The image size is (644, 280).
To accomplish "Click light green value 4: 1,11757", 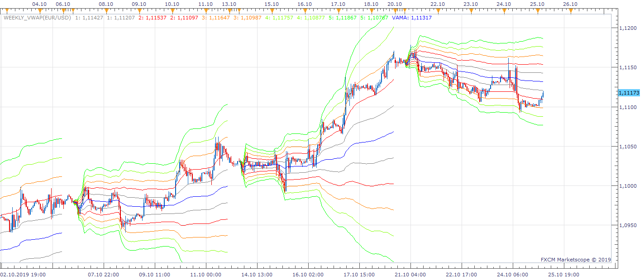I will 280,18.
